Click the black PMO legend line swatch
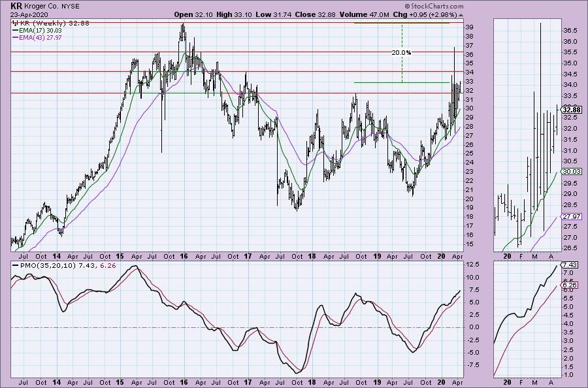The height and width of the screenshot is (388, 588). click(15, 265)
